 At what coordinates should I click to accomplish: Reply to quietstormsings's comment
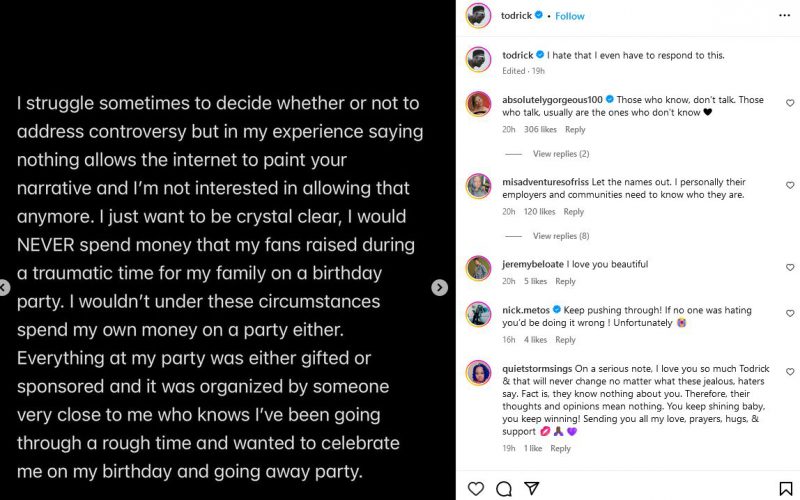pyautogui.click(x=560, y=449)
